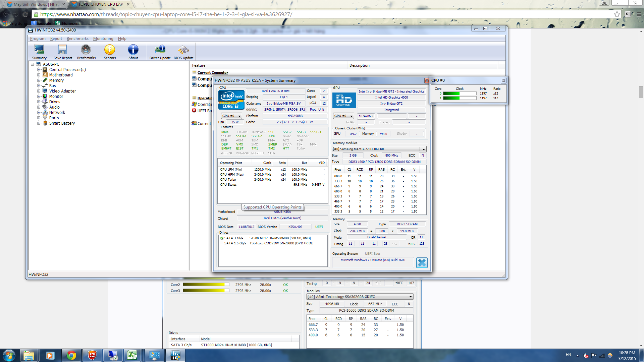Viewport: 644px width, 362px height.
Task: Switch to TOPIC CHUYÊN CPU LAP browser tab
Action: tap(100, 4)
